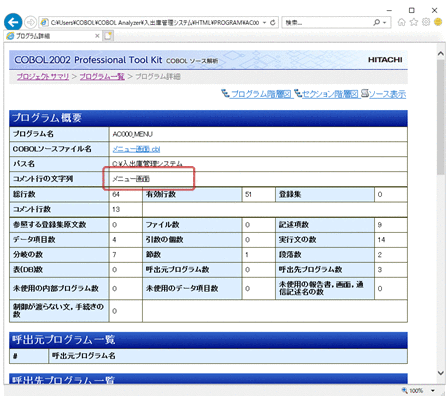Click the scrollbar up arrow

[441, 53]
